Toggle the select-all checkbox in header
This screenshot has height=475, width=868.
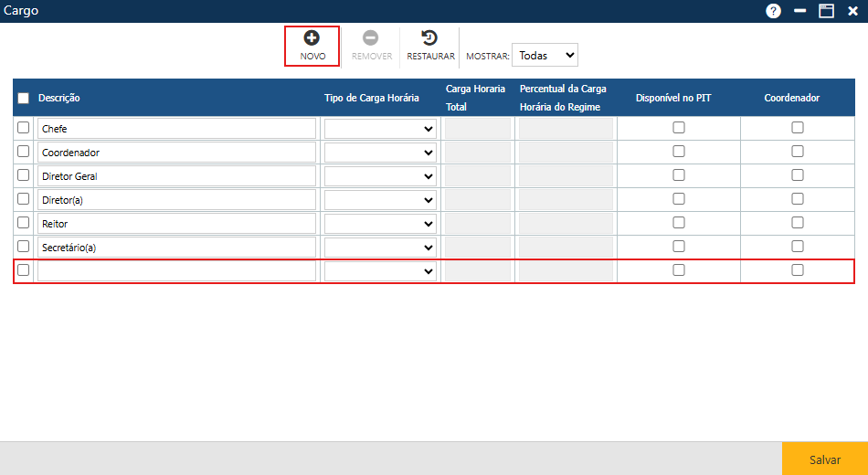click(x=23, y=98)
